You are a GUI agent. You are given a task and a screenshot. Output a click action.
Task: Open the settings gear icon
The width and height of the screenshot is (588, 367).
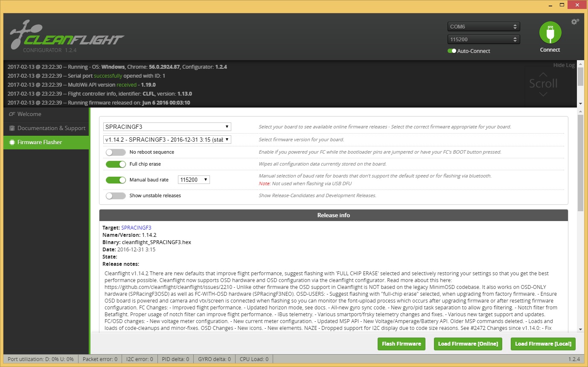pos(575,22)
